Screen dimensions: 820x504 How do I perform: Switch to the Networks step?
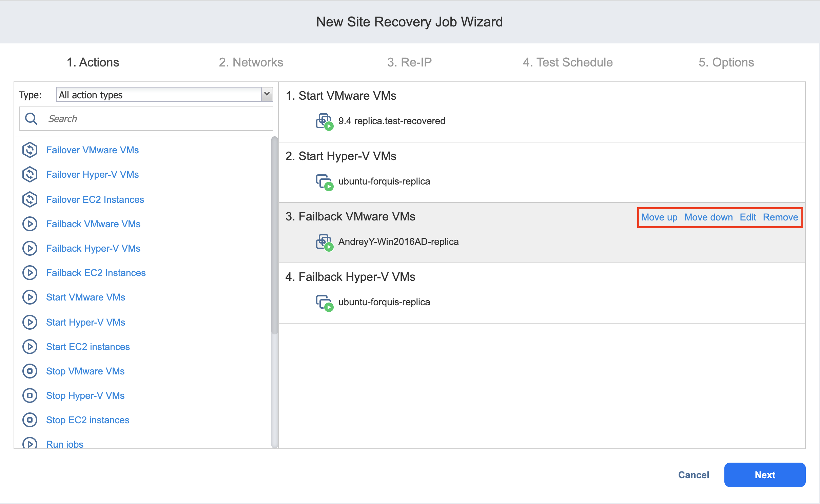point(251,62)
